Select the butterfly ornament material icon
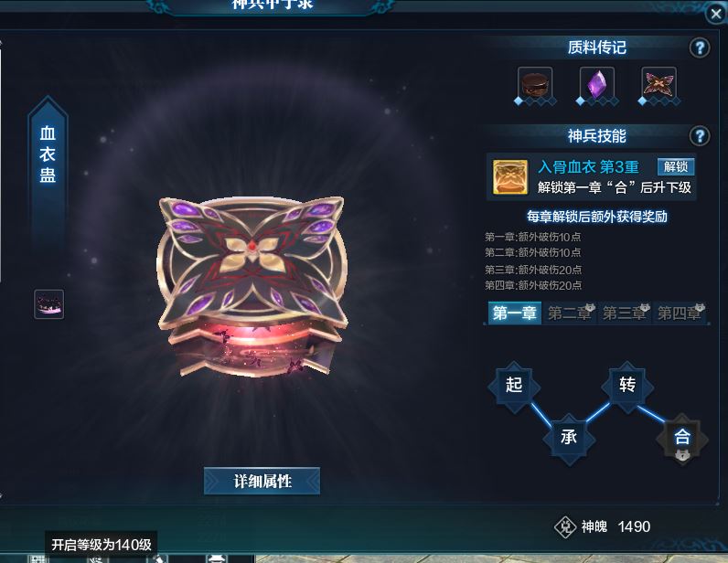The height and width of the screenshot is (563, 728). tap(658, 84)
